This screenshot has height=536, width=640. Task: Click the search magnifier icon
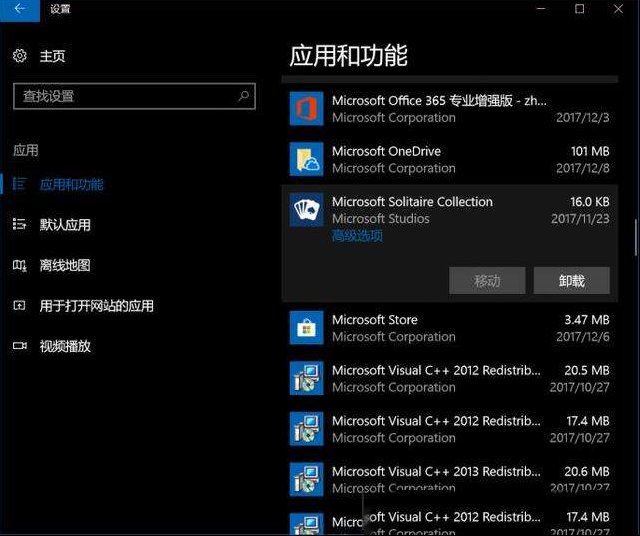244,96
